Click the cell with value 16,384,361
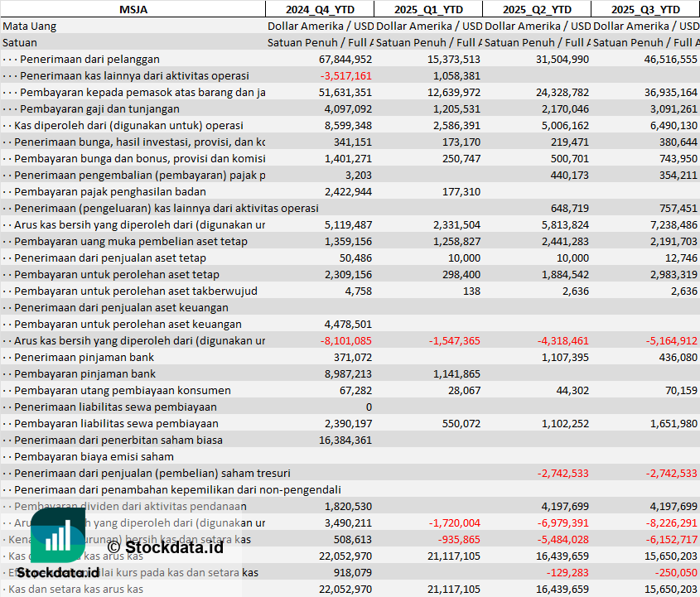 (345, 440)
